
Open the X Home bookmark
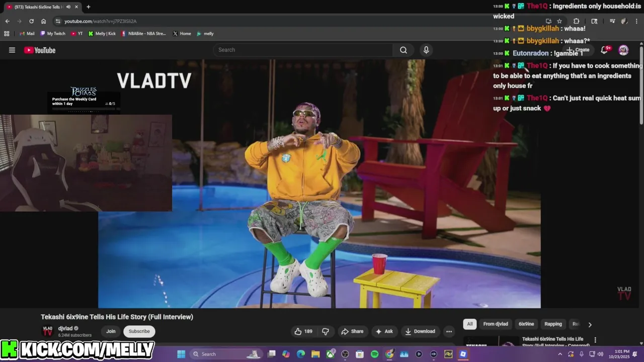[182, 34]
